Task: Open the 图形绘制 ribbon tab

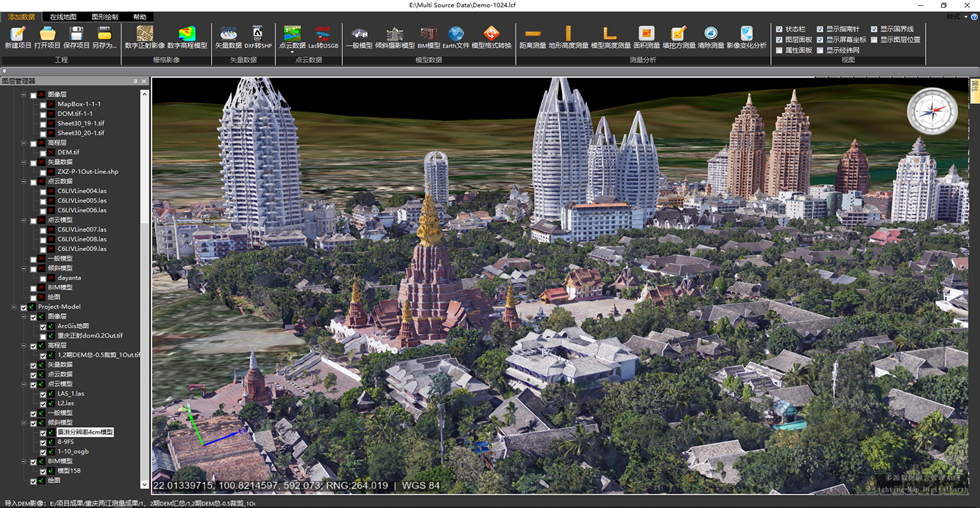Action: click(x=105, y=17)
